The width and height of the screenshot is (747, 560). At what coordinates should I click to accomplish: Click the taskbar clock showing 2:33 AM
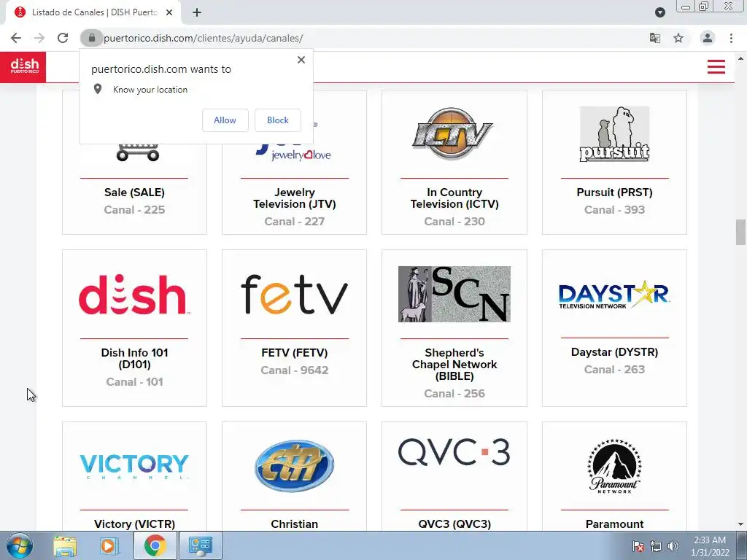point(710,546)
